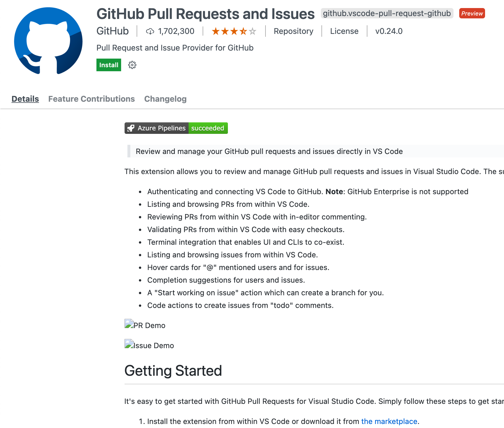Click the Azure Pipelines rocket icon
This screenshot has width=504, height=428.
131,128
